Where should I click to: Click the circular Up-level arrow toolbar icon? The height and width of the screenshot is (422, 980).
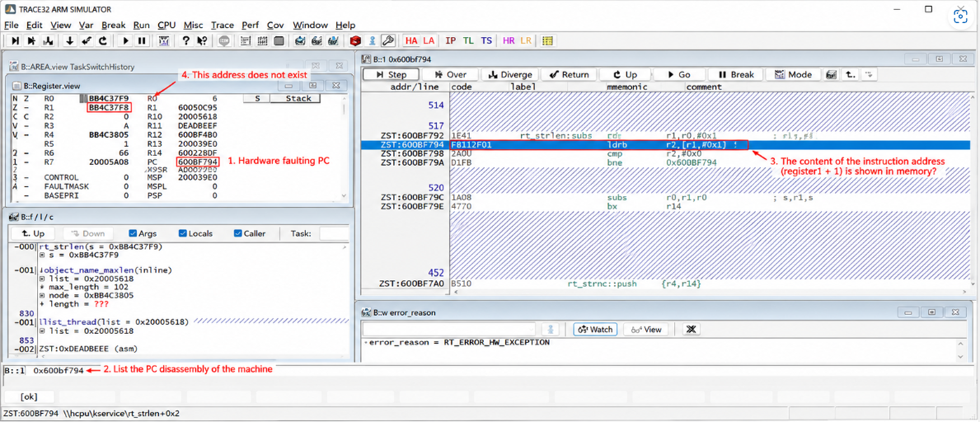pos(102,40)
